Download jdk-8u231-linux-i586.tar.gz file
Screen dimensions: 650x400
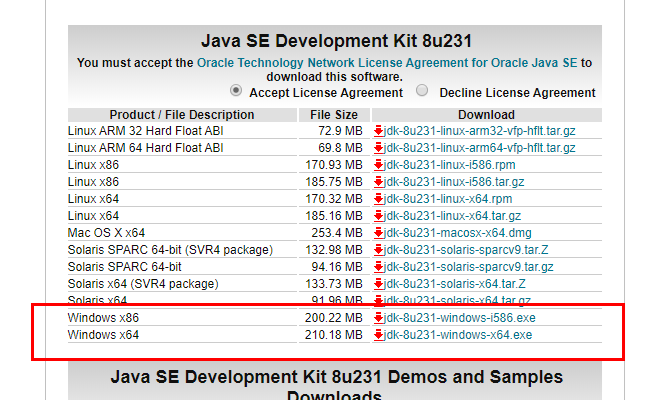coord(454,182)
